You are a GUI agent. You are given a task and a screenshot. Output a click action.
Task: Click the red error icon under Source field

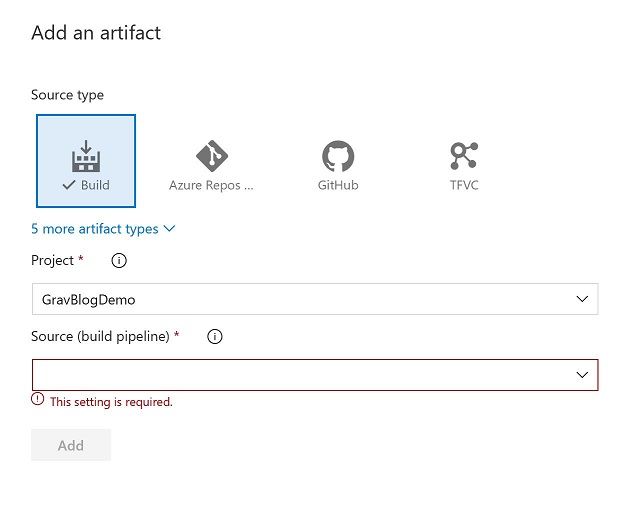(x=38, y=399)
